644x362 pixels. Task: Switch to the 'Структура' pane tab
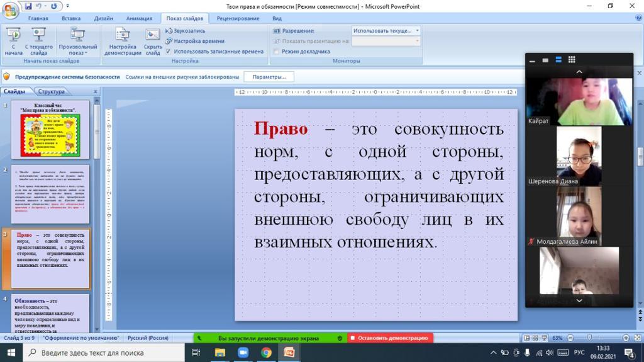[x=51, y=92]
